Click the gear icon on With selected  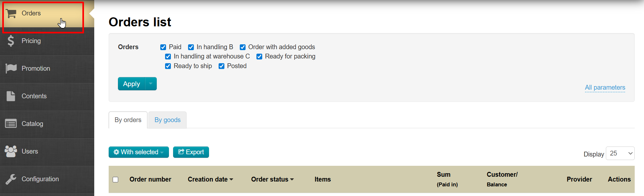116,152
